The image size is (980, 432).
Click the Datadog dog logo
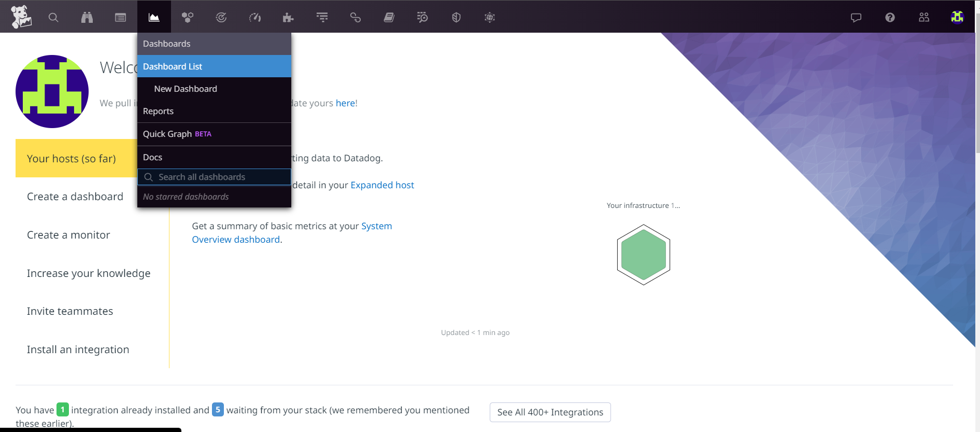coord(21,17)
